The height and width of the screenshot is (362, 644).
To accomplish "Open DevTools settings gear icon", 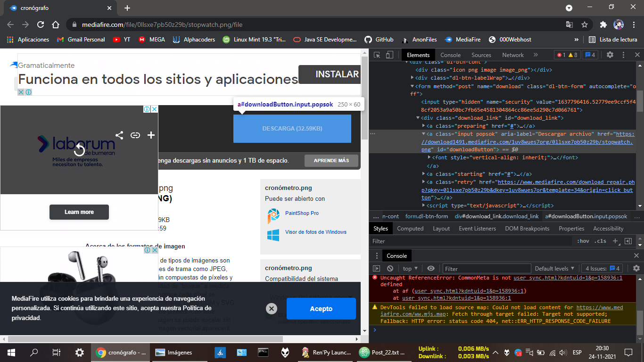I will [x=610, y=55].
